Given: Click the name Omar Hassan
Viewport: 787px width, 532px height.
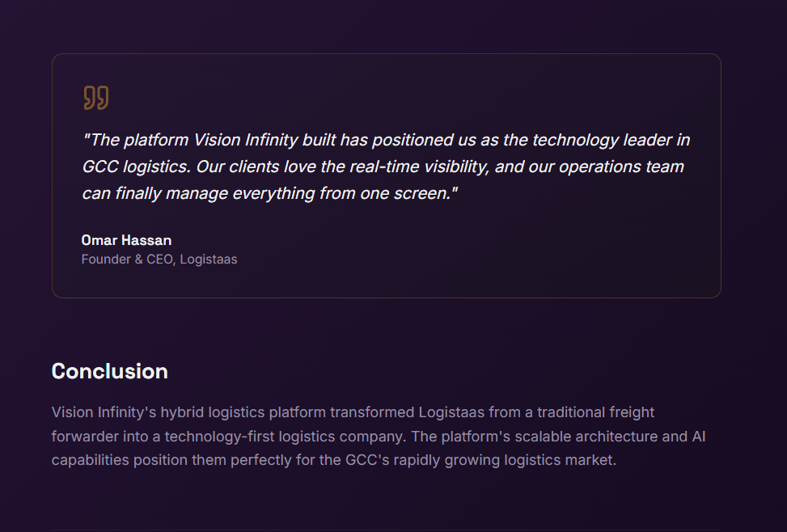Looking at the screenshot, I should point(126,240).
